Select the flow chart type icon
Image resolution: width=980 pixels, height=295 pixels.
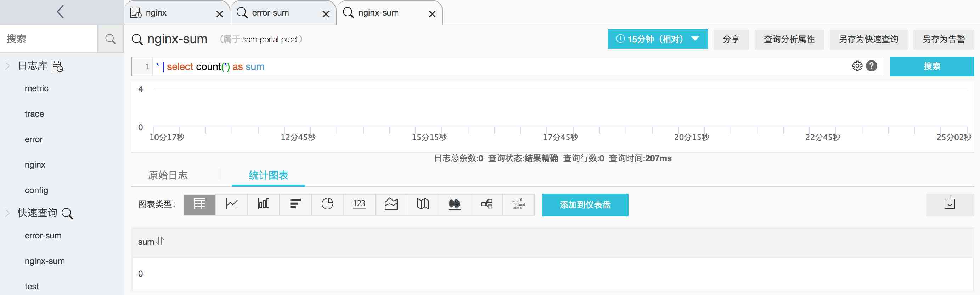(455, 204)
